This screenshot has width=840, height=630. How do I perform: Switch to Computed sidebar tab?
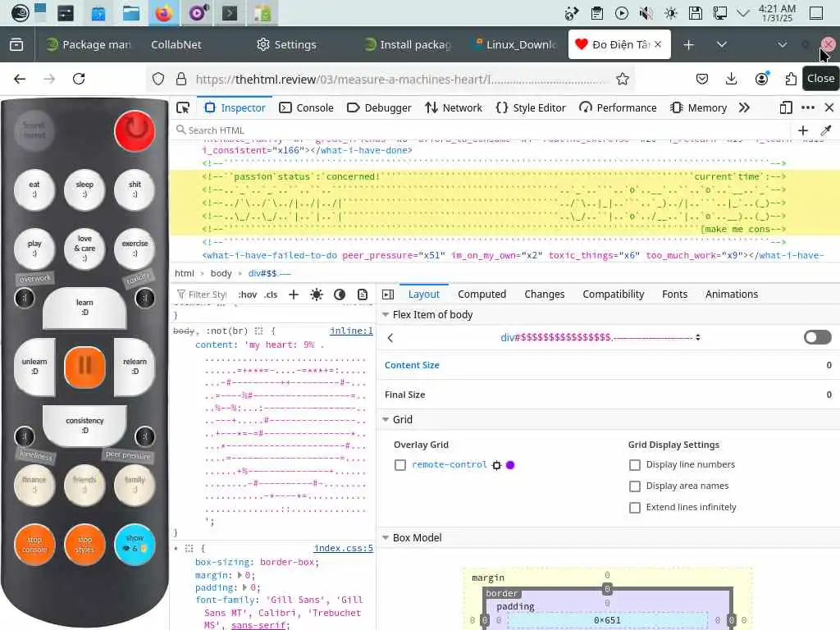point(482,294)
